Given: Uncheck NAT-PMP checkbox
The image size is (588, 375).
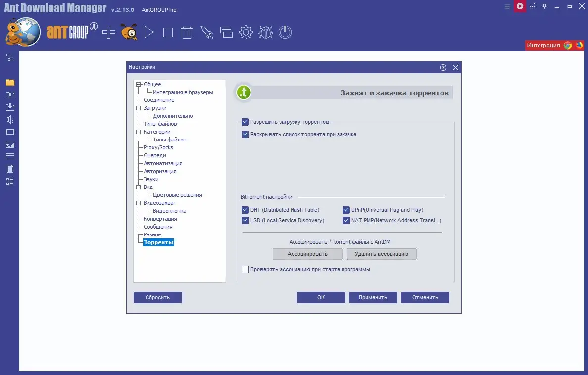Looking at the screenshot, I should (346, 221).
